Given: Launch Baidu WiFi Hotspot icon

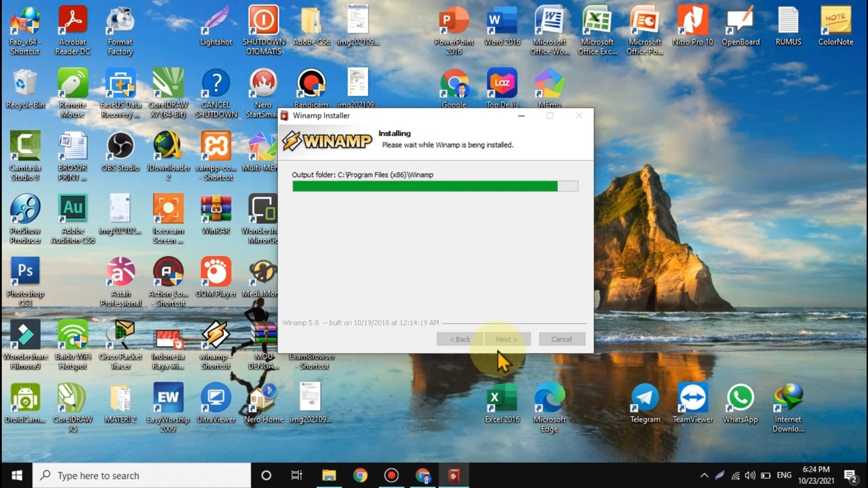Looking at the screenshot, I should click(x=73, y=346).
